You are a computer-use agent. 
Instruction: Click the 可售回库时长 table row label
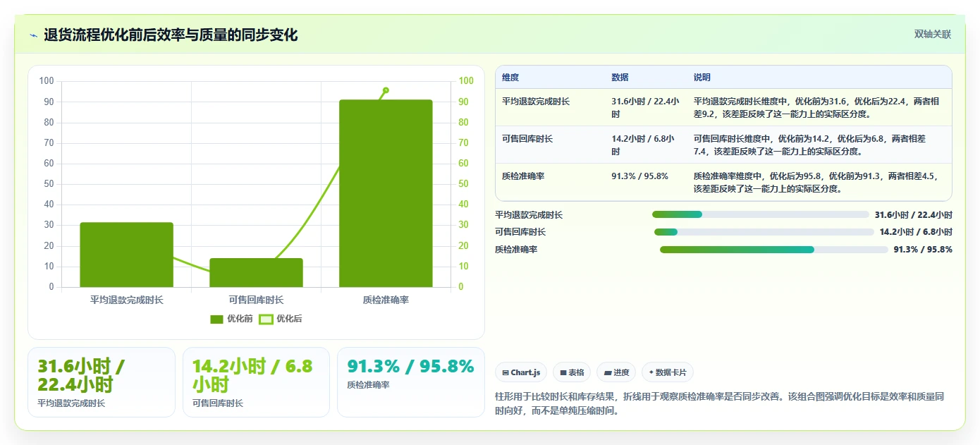click(527, 139)
